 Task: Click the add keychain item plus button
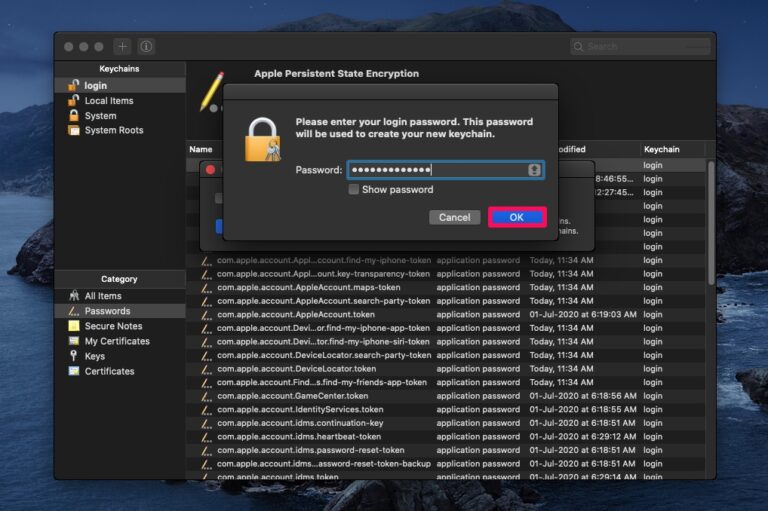122,47
